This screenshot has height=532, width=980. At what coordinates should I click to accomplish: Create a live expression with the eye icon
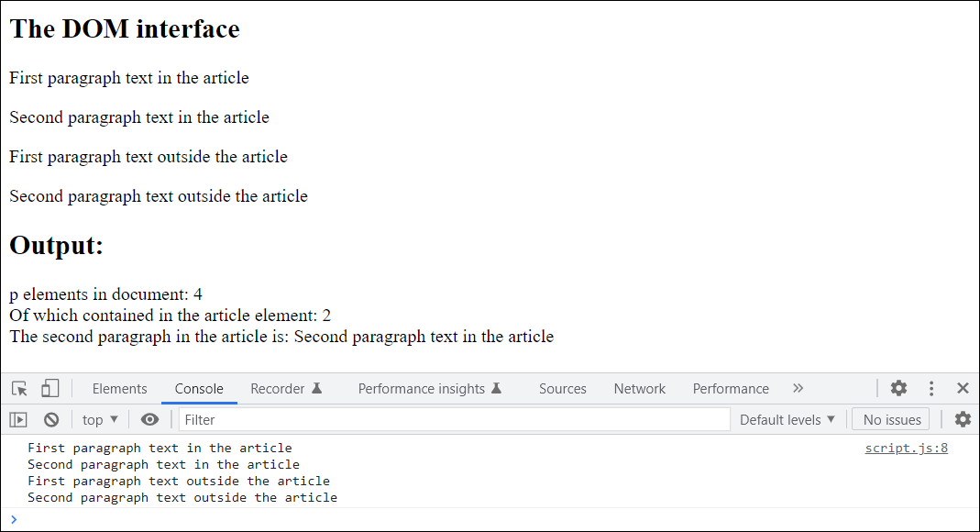[x=149, y=418]
